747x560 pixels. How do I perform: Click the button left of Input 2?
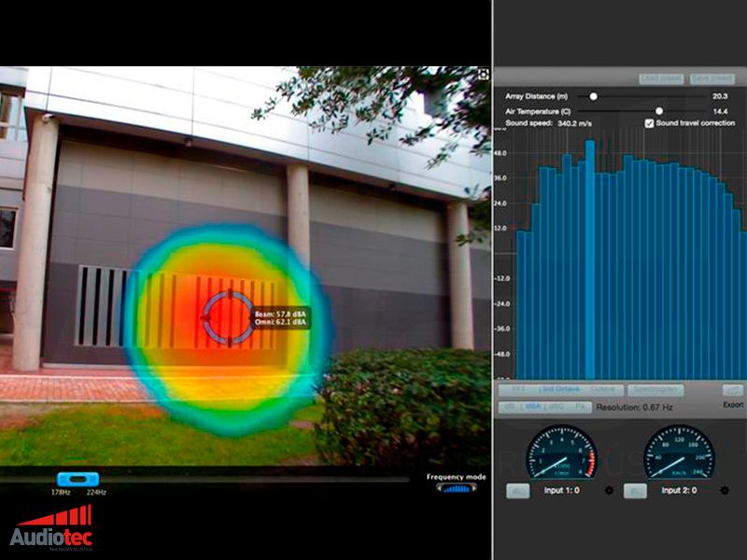636,491
